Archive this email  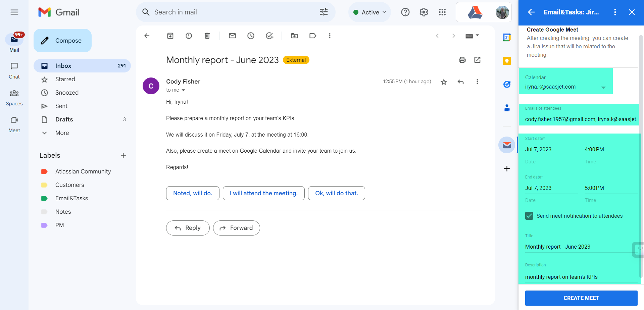[170, 36]
